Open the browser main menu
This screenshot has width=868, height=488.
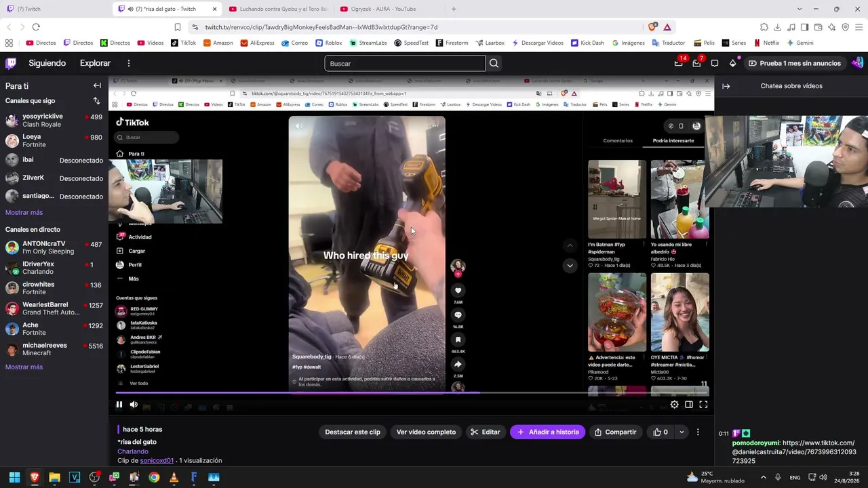click(859, 27)
